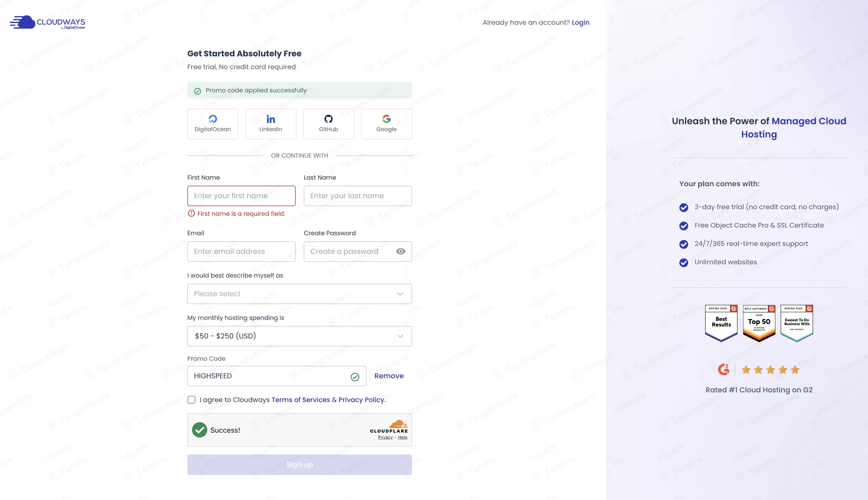Click '24/7/365 real-time expert support' text
This screenshot has height=500, width=868.
click(x=751, y=244)
